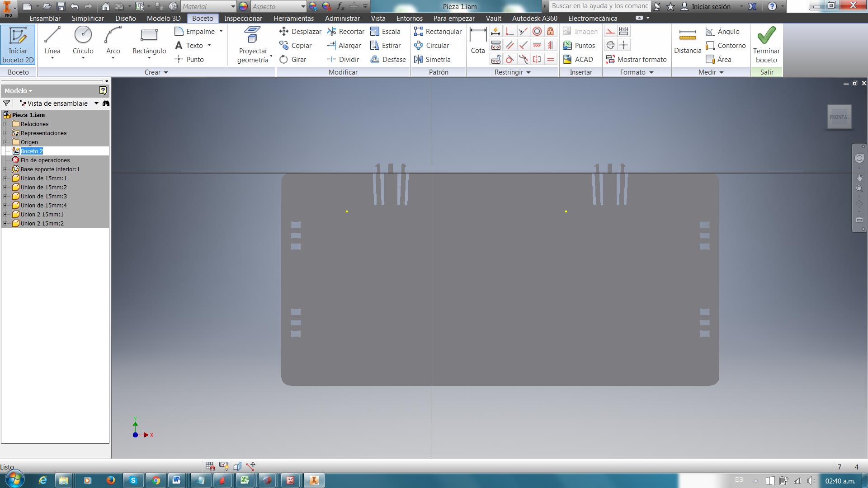Select the parallel constraint icon
This screenshot has width=868, height=488.
pyautogui.click(x=509, y=45)
